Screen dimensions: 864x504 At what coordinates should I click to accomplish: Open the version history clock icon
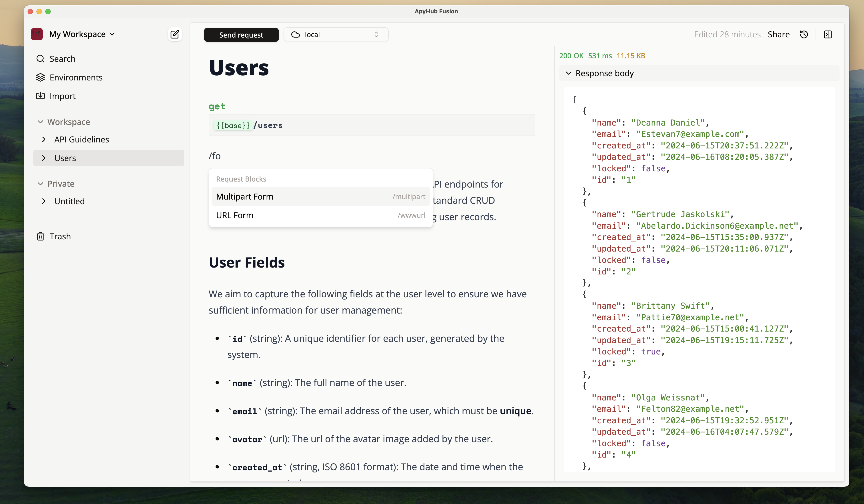pyautogui.click(x=804, y=34)
